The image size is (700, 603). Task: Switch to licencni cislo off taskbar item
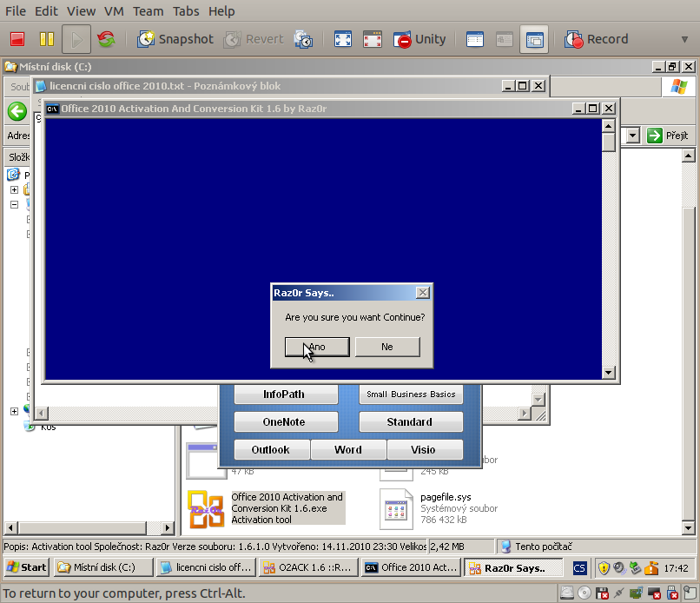click(206, 567)
